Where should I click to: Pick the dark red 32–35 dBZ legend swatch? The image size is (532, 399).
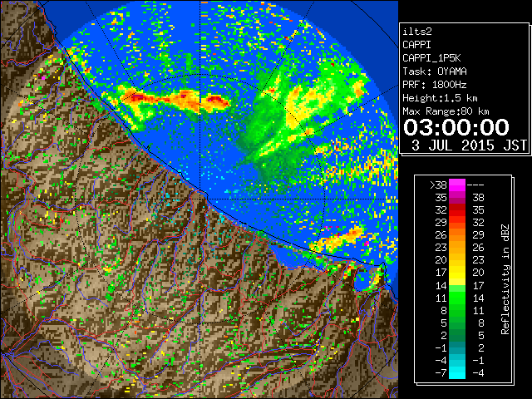[x=457, y=210]
